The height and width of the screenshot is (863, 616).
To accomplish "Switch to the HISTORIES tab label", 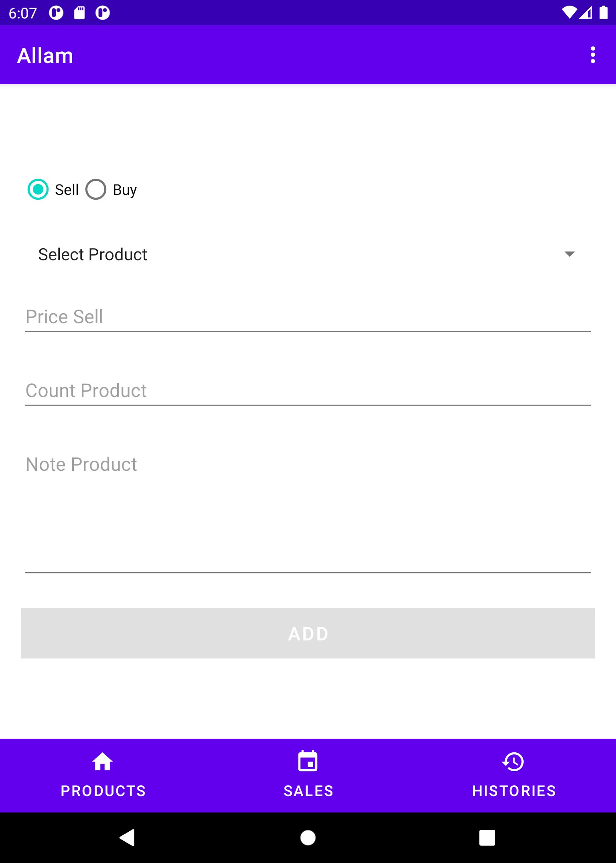I will [514, 791].
